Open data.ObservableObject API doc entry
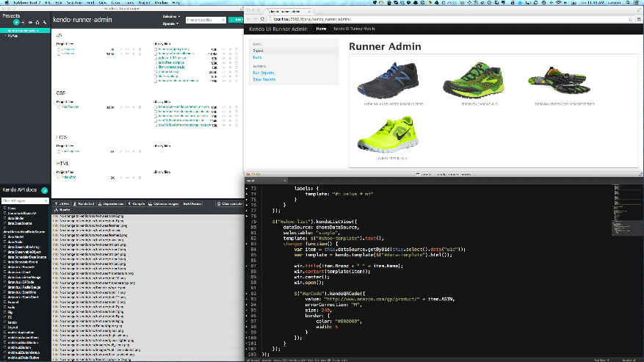 click(24, 252)
